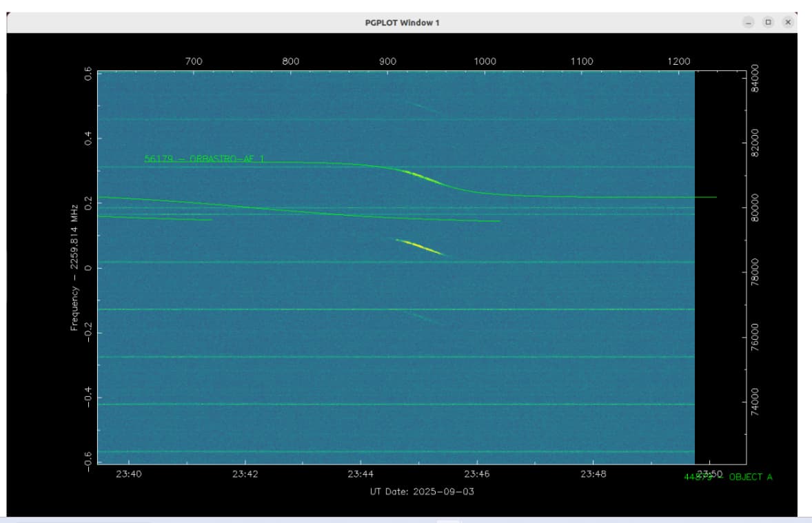Click the UT Date: 2025-09-03 axis label
812x523 pixels.
click(422, 491)
